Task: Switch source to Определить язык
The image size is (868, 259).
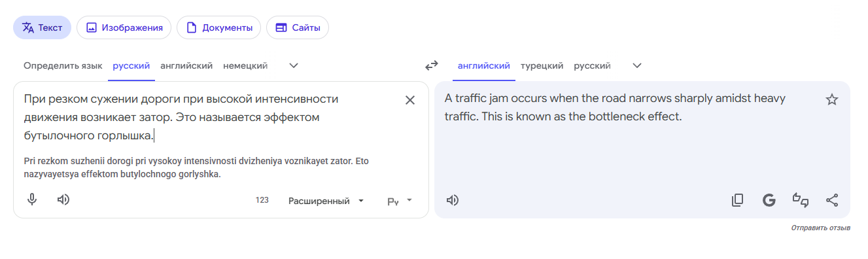Action: point(63,65)
